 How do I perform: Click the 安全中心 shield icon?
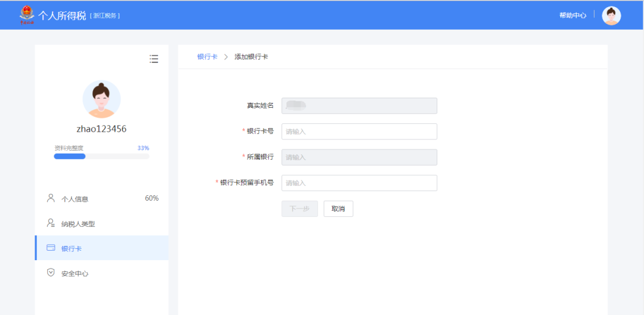pyautogui.click(x=51, y=273)
